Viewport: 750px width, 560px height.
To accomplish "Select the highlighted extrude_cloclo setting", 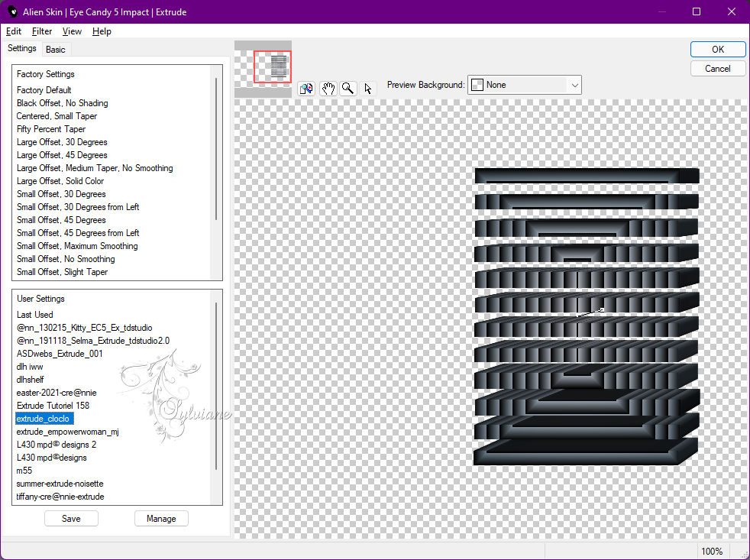I will (44, 419).
